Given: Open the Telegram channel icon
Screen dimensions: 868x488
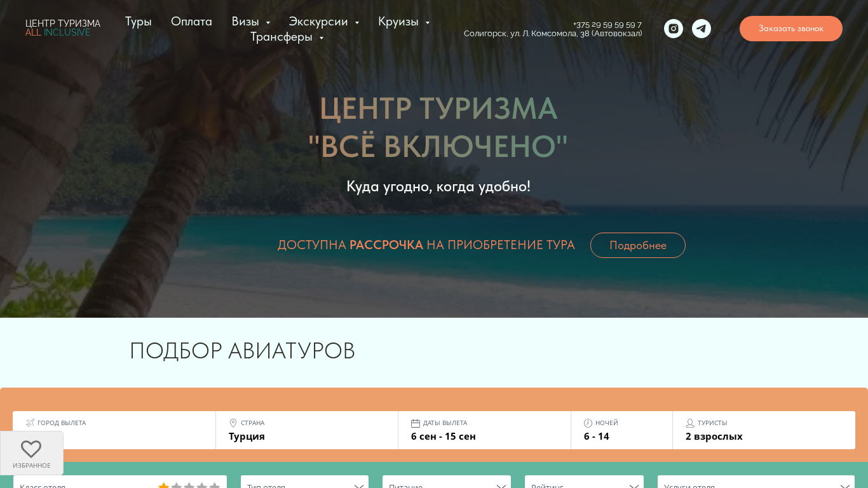Looking at the screenshot, I should tap(702, 29).
